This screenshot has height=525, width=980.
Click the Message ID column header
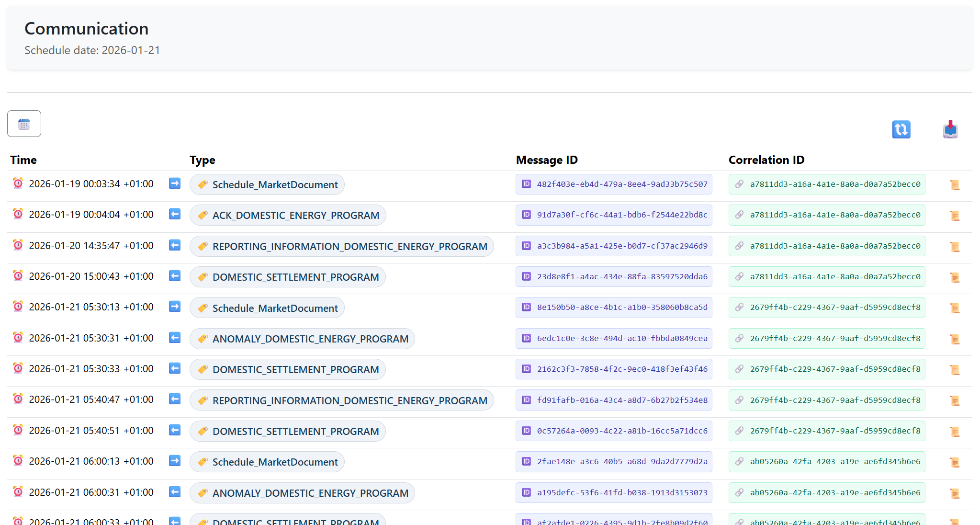[547, 160]
